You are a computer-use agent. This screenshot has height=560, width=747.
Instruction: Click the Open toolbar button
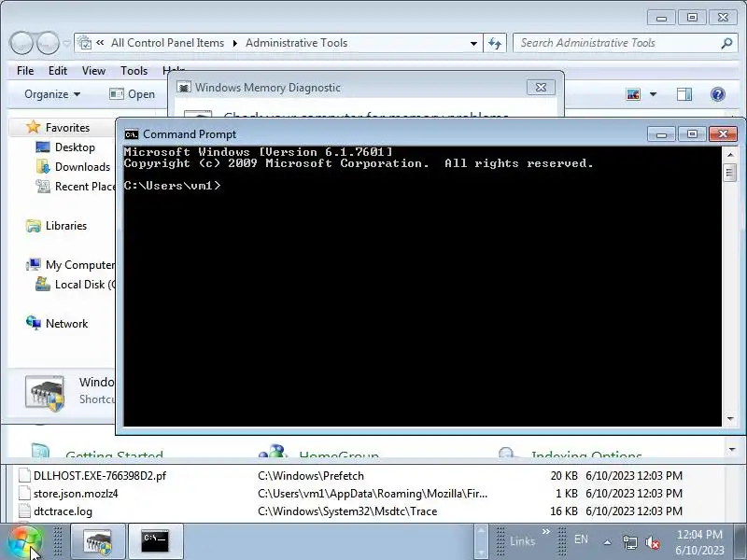[x=132, y=94]
